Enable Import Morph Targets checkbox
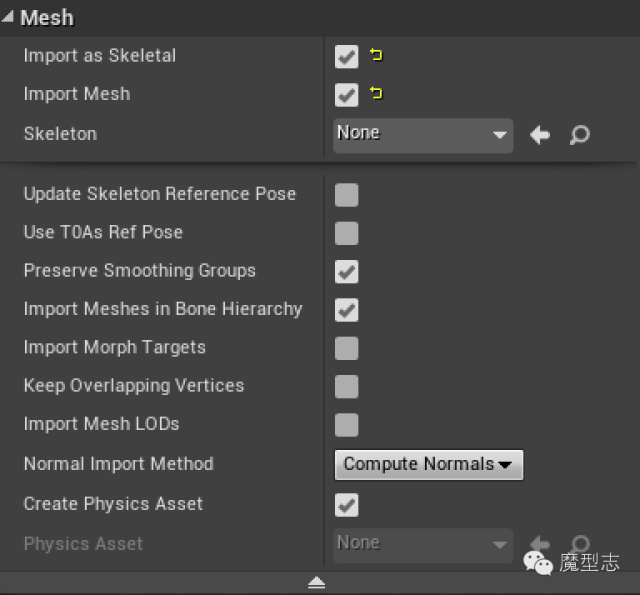The image size is (640, 595). (x=347, y=348)
